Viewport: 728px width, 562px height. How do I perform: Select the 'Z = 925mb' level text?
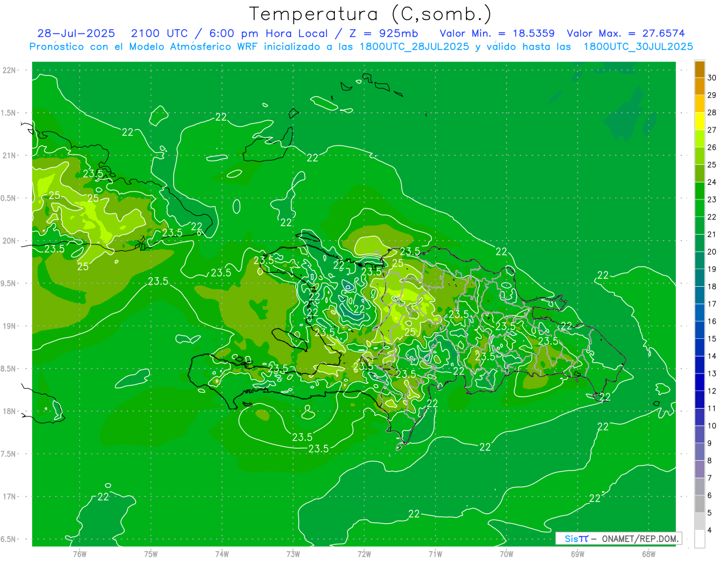(382, 33)
